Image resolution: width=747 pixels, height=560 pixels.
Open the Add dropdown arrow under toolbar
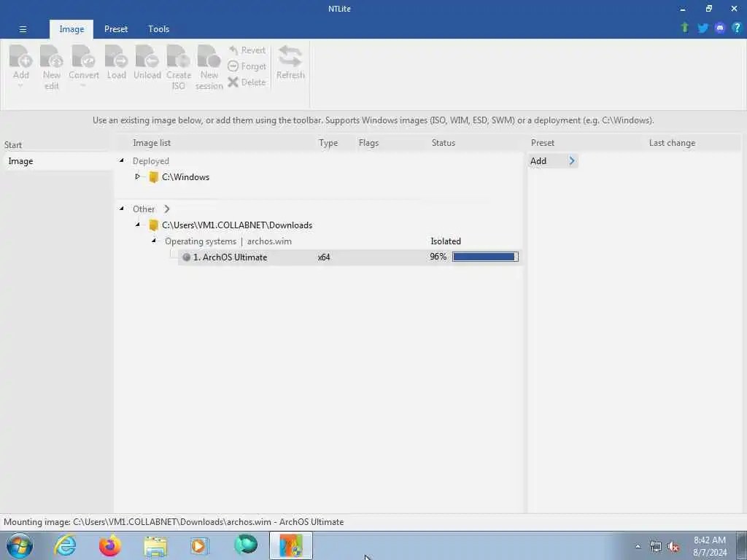[x=20, y=86]
